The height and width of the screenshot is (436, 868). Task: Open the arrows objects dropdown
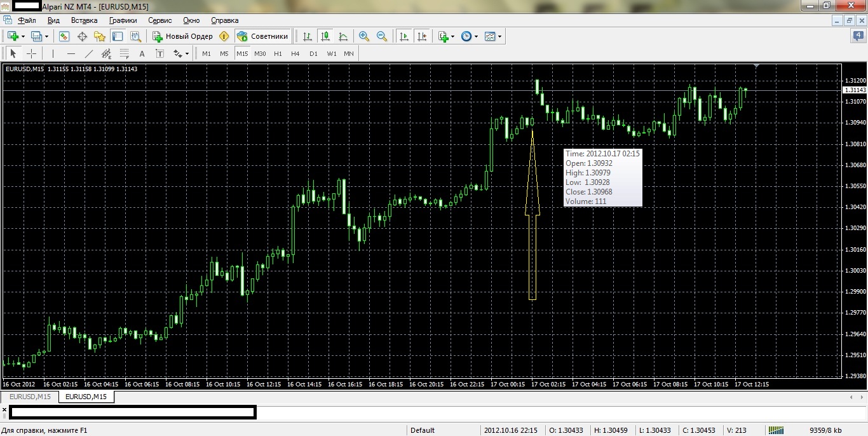[187, 53]
